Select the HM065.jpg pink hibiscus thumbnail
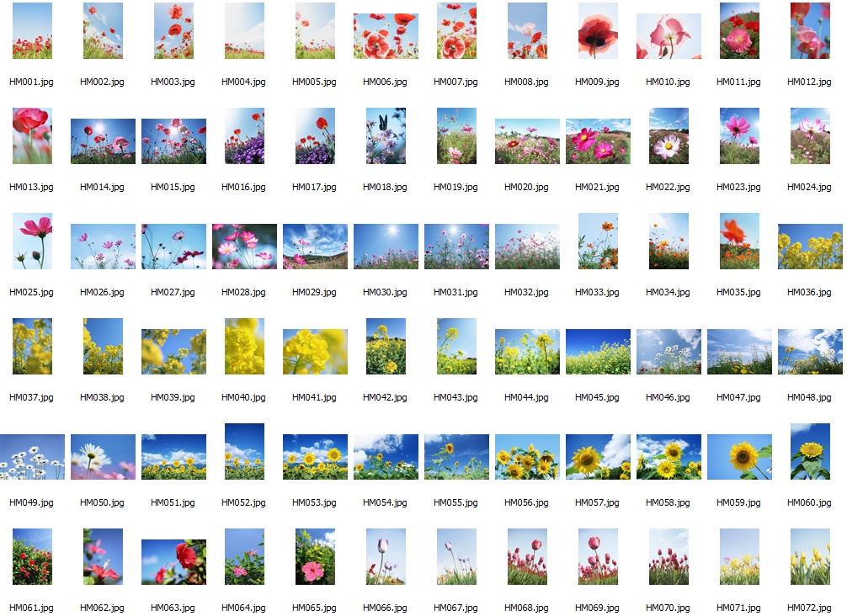847x616 pixels. click(315, 557)
